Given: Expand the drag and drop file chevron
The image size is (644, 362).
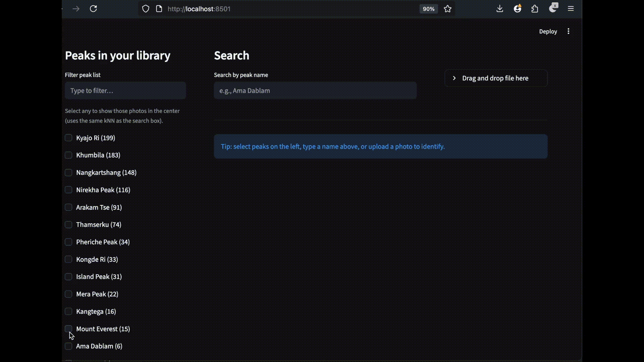Looking at the screenshot, I should point(454,78).
